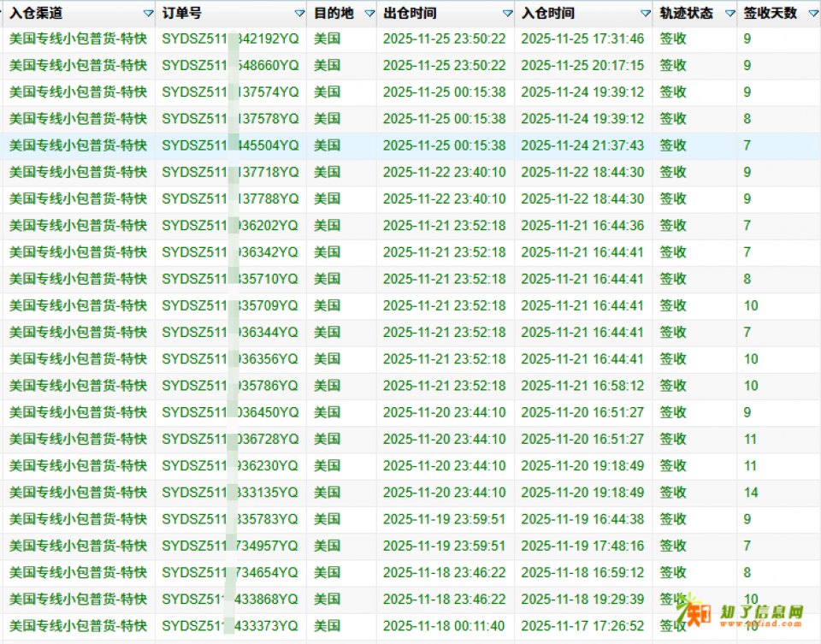Click the 签收天数 column header text

point(770,14)
